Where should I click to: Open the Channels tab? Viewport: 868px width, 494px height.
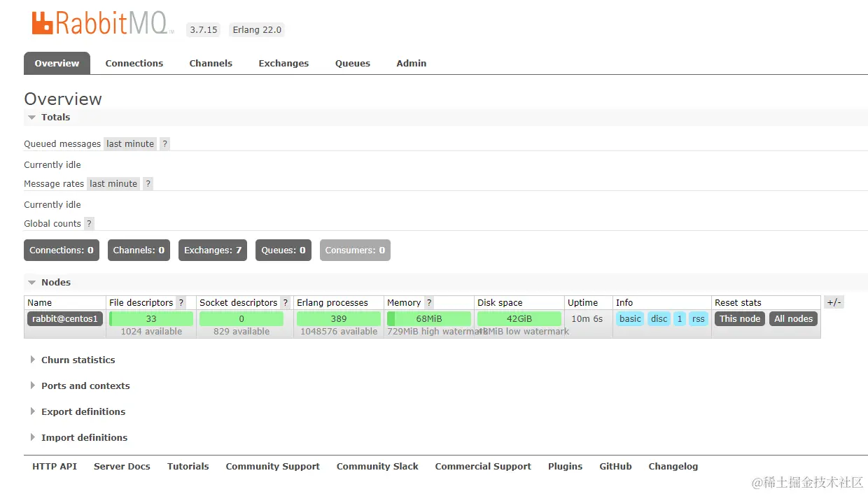211,63
